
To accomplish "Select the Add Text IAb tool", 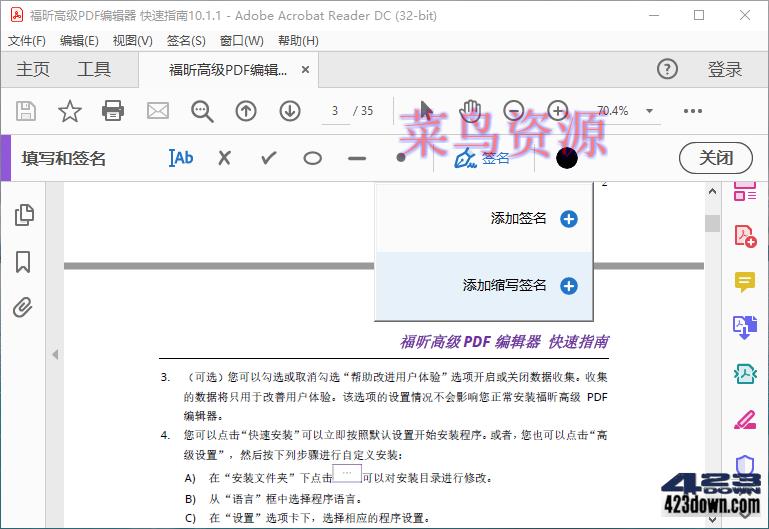I will pyautogui.click(x=180, y=158).
